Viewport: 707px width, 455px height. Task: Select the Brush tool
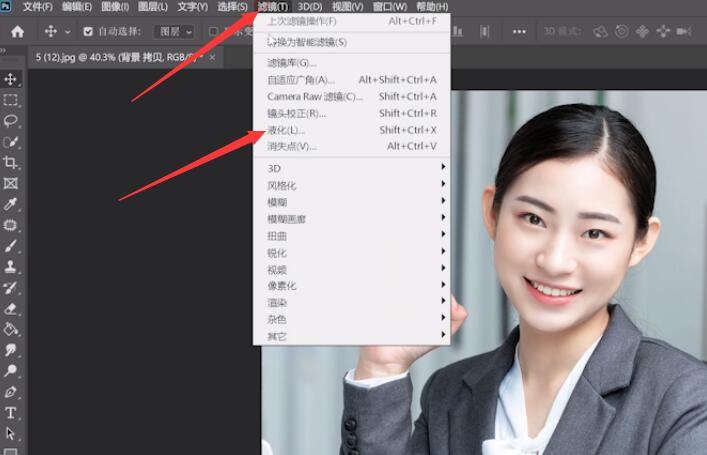(x=11, y=246)
